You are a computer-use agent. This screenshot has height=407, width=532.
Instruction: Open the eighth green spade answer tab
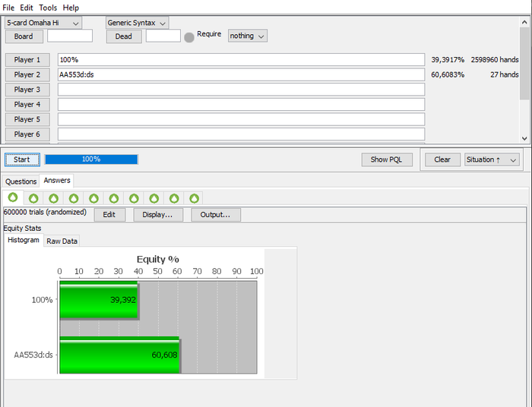pyautogui.click(x=154, y=198)
